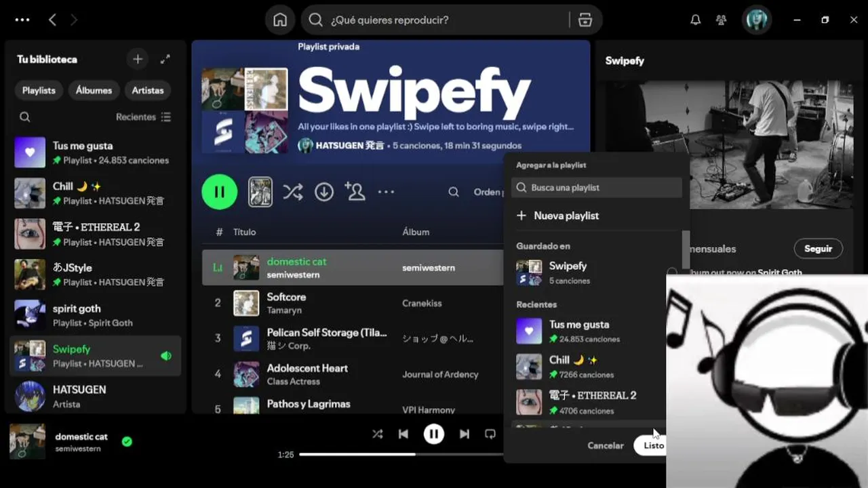Skip to previous track
This screenshot has height=488, width=868.
point(403,434)
